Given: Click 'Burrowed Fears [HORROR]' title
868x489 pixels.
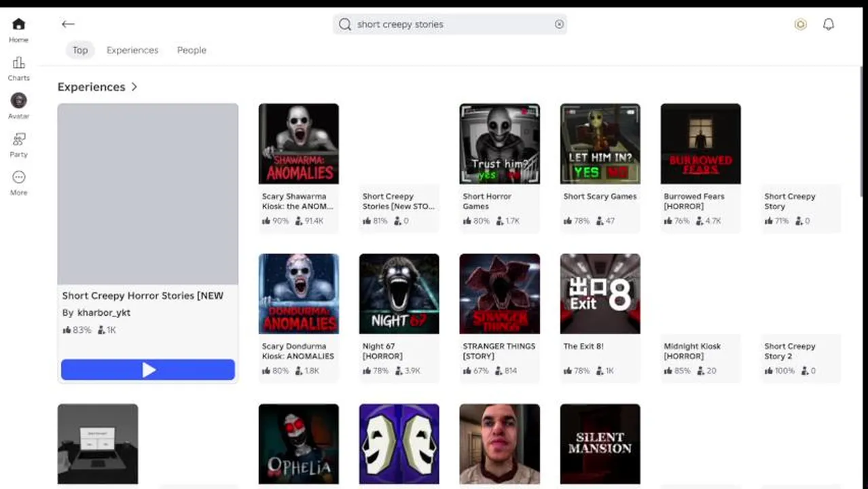Looking at the screenshot, I should [694, 201].
